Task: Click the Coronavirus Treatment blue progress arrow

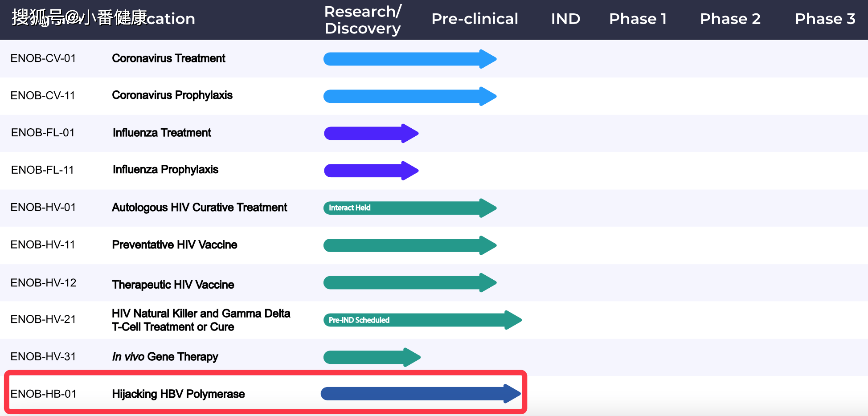Action: point(409,59)
